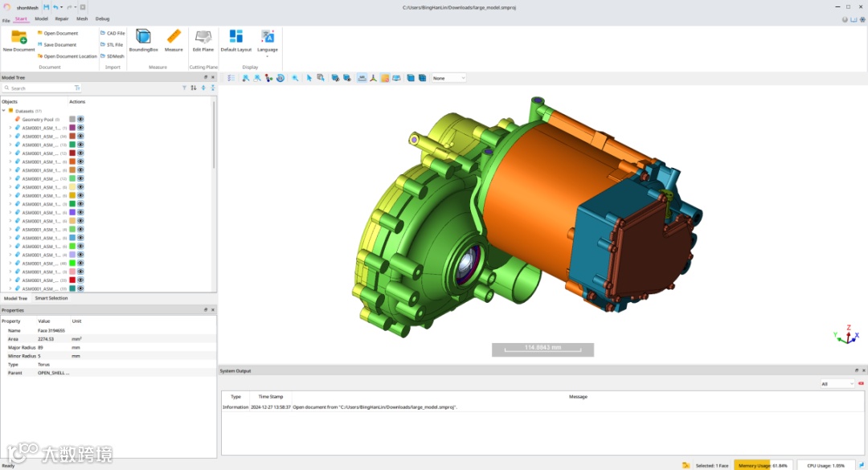
Task: Click the collapse all icon in Model Tree
Action: [212, 88]
